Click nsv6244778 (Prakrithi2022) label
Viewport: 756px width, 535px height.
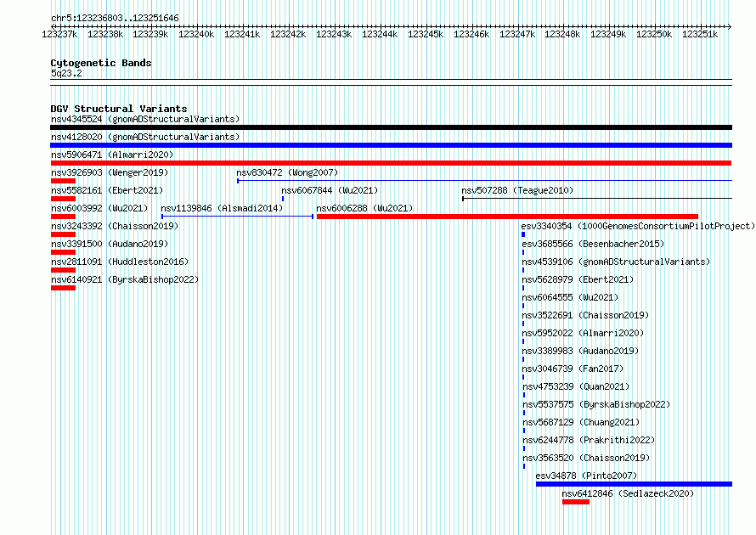click(589, 440)
